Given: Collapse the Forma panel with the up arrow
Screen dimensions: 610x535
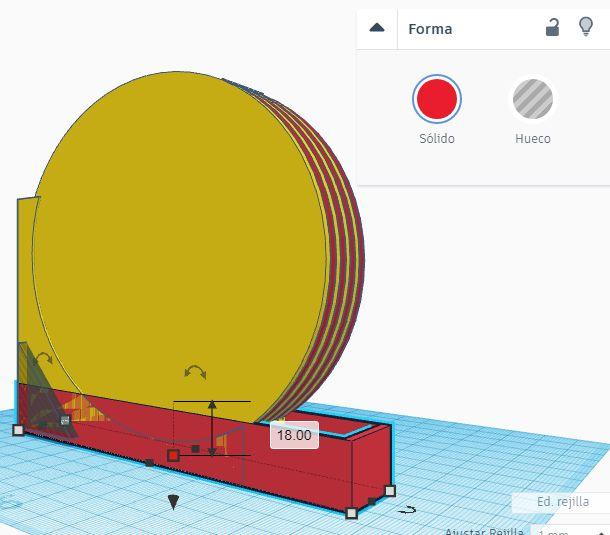Looking at the screenshot, I should [x=377, y=28].
